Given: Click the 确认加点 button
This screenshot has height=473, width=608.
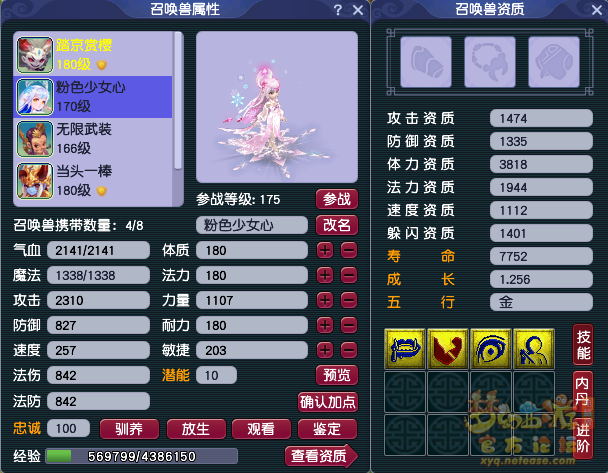Looking at the screenshot, I should [x=328, y=402].
